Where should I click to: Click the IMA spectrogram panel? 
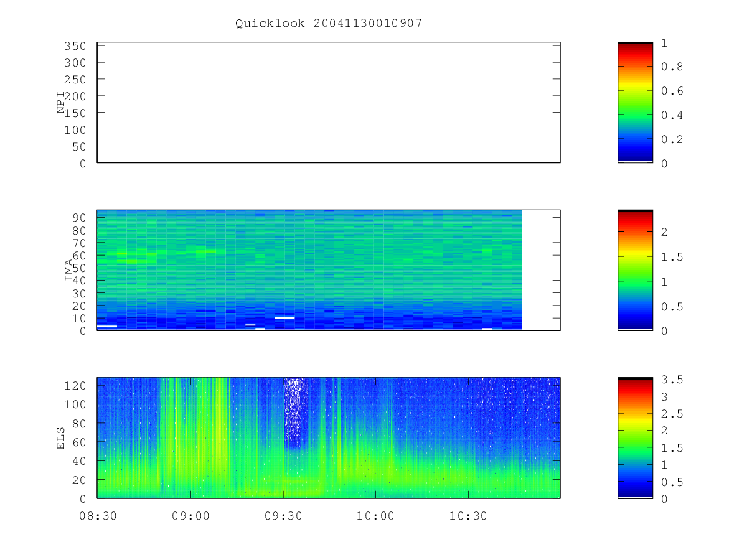pos(329,270)
